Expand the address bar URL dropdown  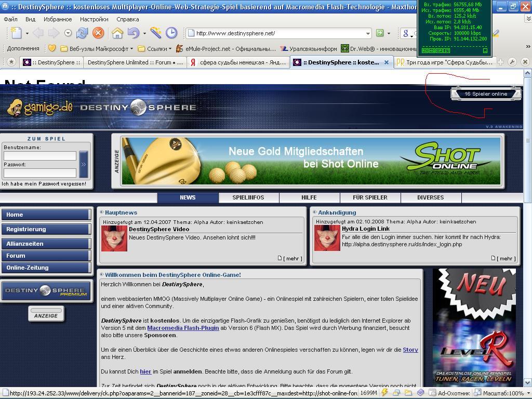tap(368, 33)
